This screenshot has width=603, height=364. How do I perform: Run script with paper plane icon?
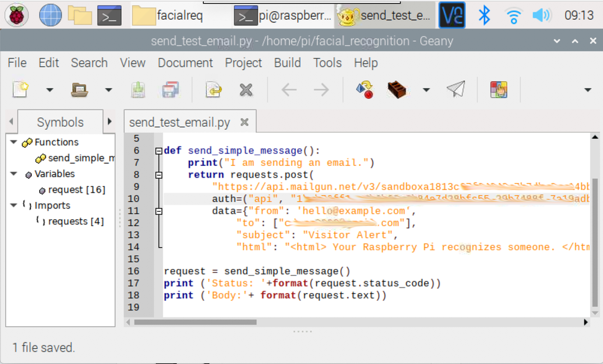[456, 89]
